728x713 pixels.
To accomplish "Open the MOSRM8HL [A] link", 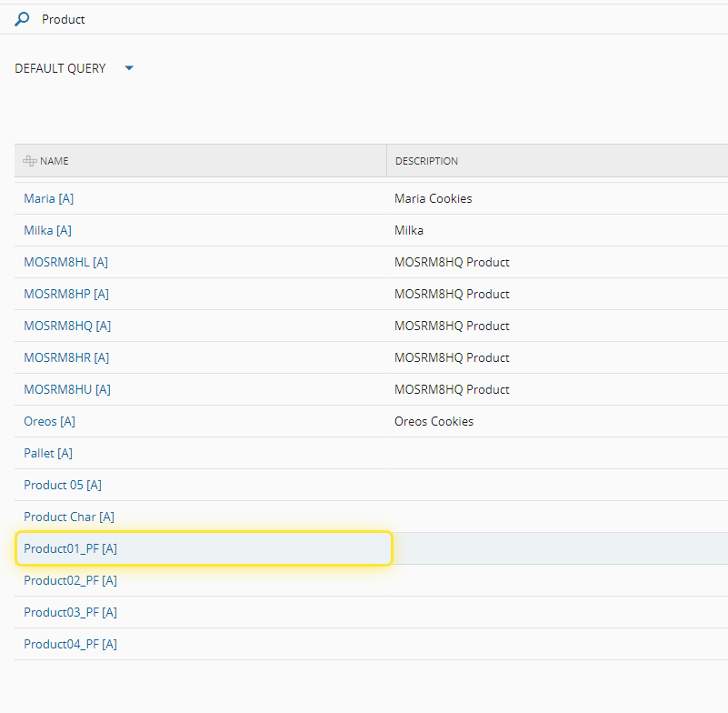I will pyautogui.click(x=66, y=262).
